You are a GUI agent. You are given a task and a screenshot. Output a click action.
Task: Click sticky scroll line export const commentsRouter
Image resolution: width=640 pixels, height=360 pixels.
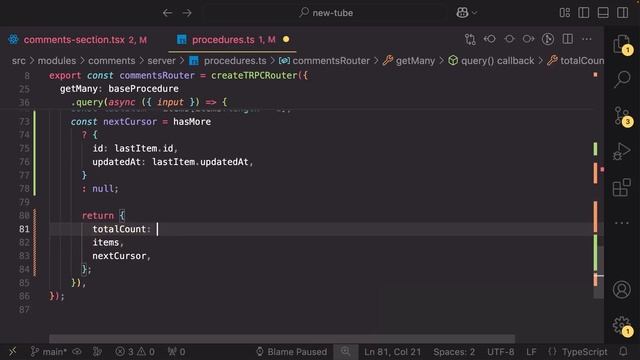pyautogui.click(x=178, y=76)
